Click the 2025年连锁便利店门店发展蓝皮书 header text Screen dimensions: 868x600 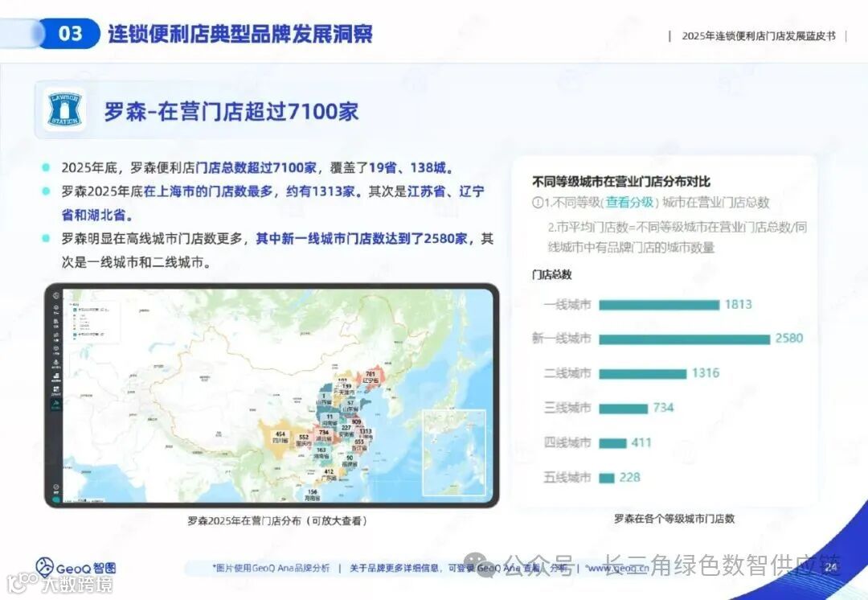coord(759,36)
